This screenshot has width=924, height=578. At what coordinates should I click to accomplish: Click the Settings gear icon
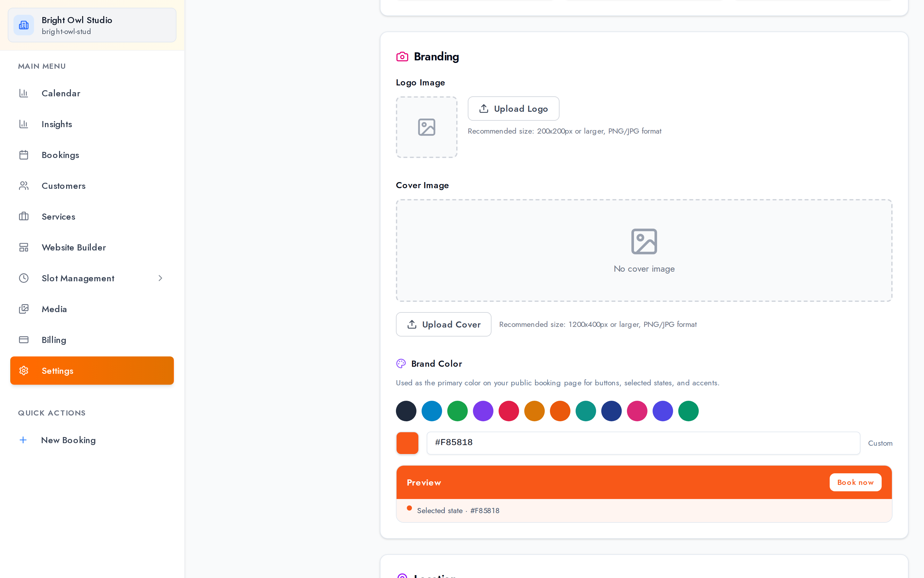24,371
